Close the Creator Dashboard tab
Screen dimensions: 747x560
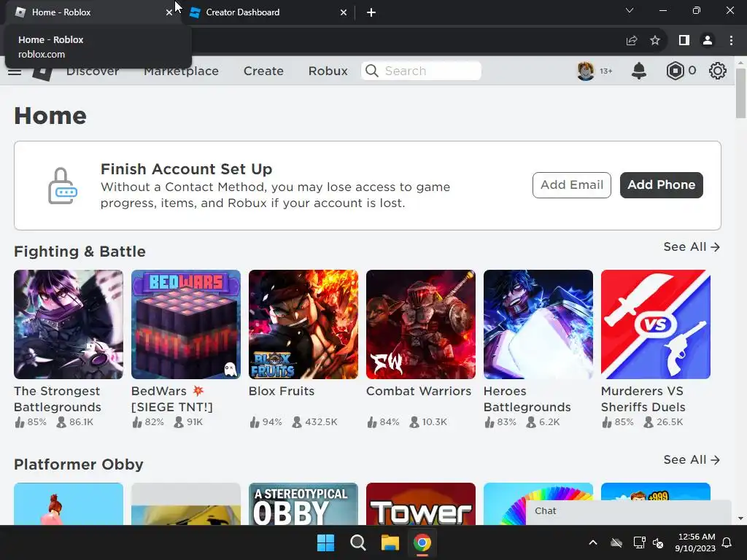tap(344, 12)
